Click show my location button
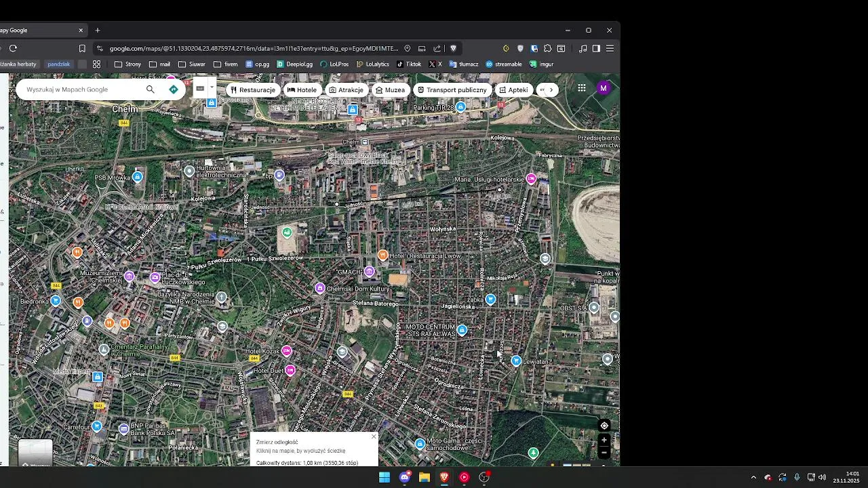 (x=604, y=426)
